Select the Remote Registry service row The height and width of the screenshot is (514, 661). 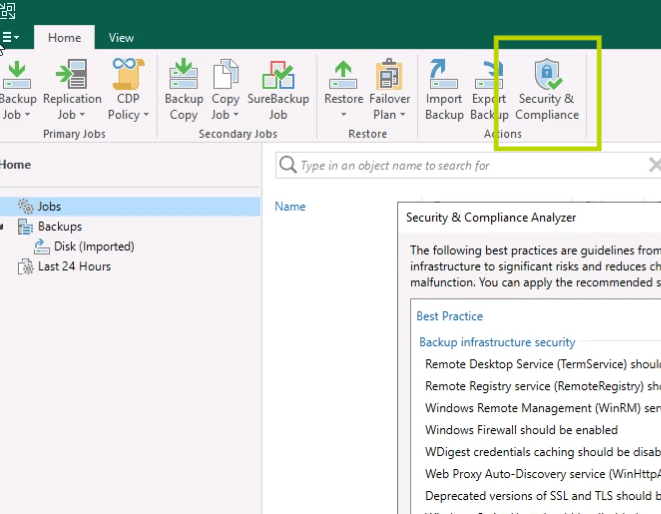tap(543, 386)
